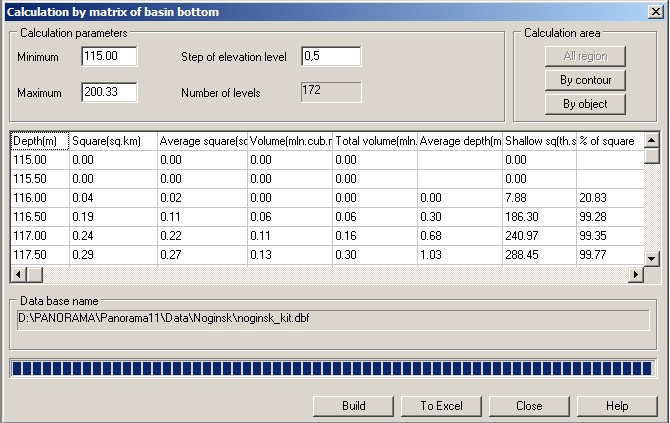670x423 pixels.
Task: Open Help for this dialog
Action: (x=616, y=406)
